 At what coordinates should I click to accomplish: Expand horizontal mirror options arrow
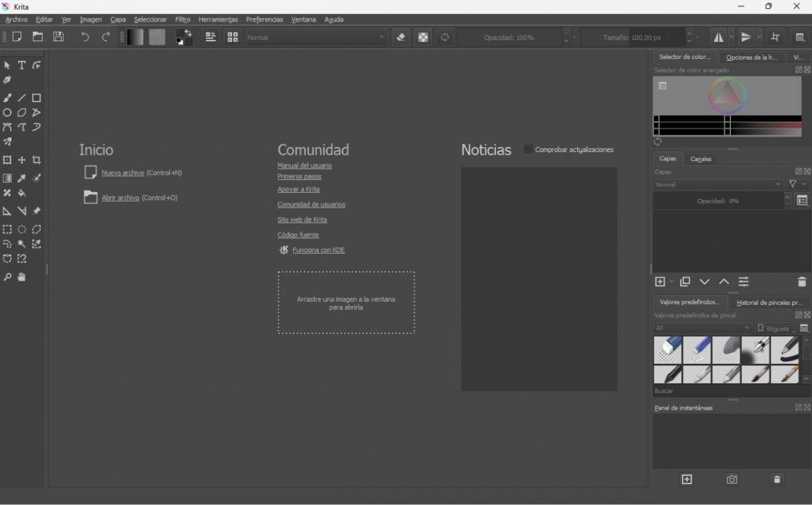[731, 37]
